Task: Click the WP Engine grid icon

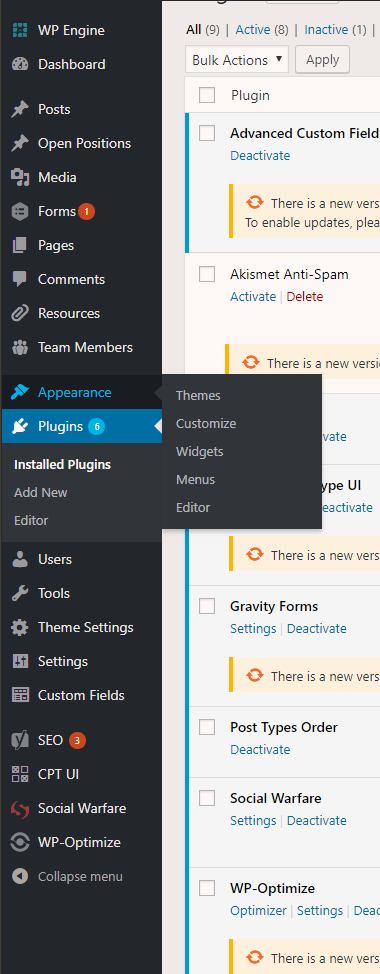Action: pyautogui.click(x=20, y=30)
